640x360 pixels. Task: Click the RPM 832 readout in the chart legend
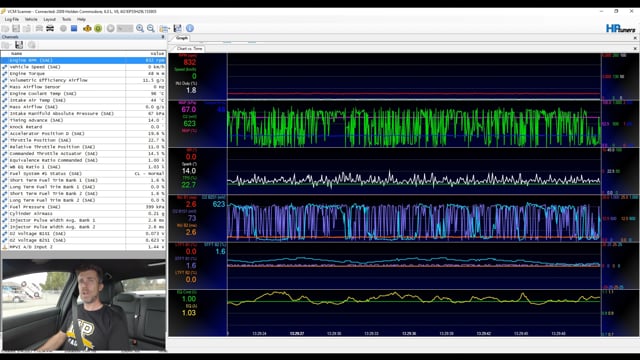[x=189, y=62]
